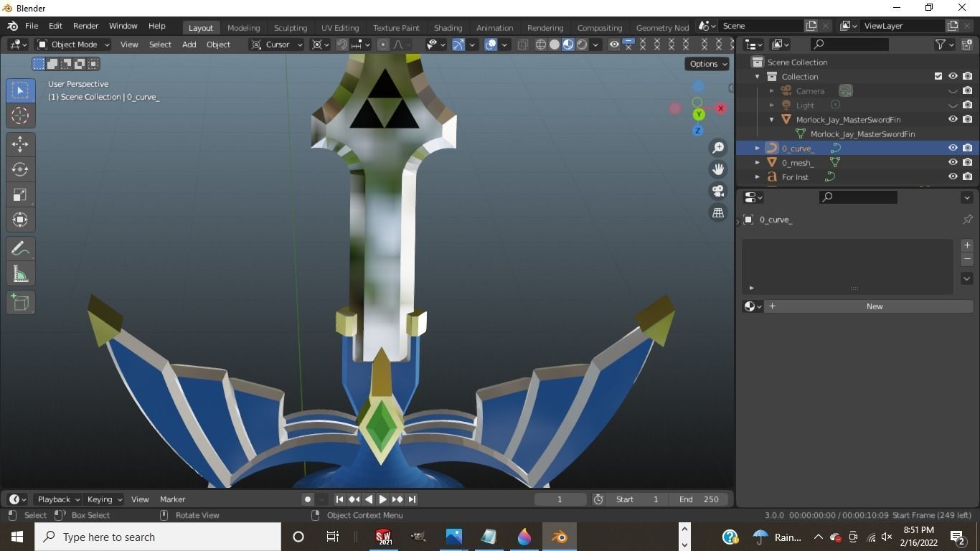Viewport: 980px width, 551px height.
Task: Uncheck the Collection exclude checkbox
Action: pos(938,76)
